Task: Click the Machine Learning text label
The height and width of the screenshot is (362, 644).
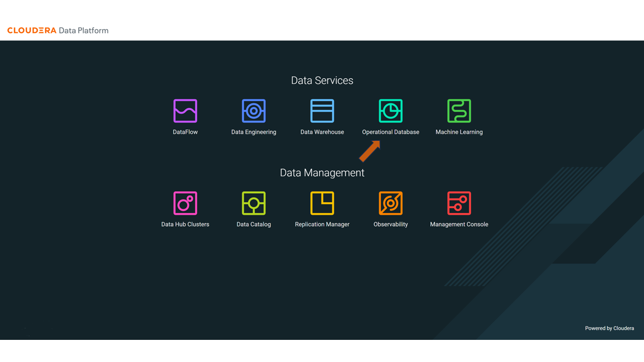Action: coord(459,132)
